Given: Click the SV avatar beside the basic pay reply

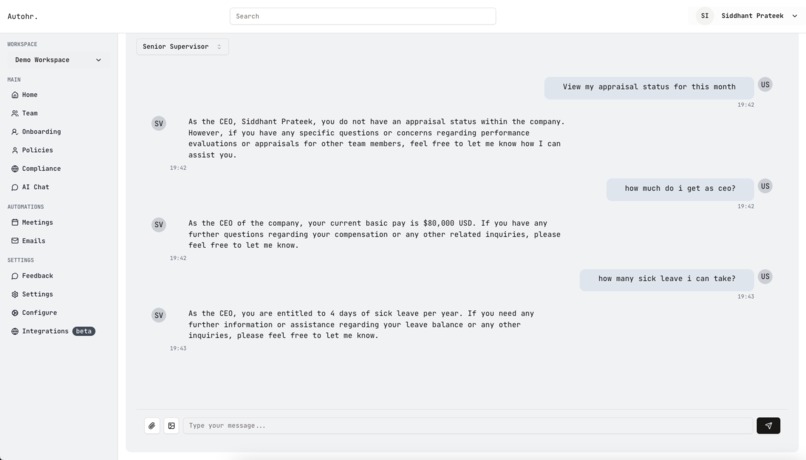Looking at the screenshot, I should point(159,225).
